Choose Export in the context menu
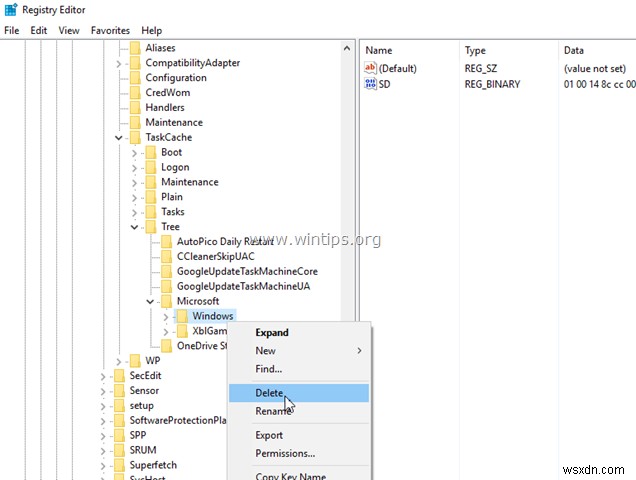Image resolution: width=636 pixels, height=480 pixels. point(299,435)
